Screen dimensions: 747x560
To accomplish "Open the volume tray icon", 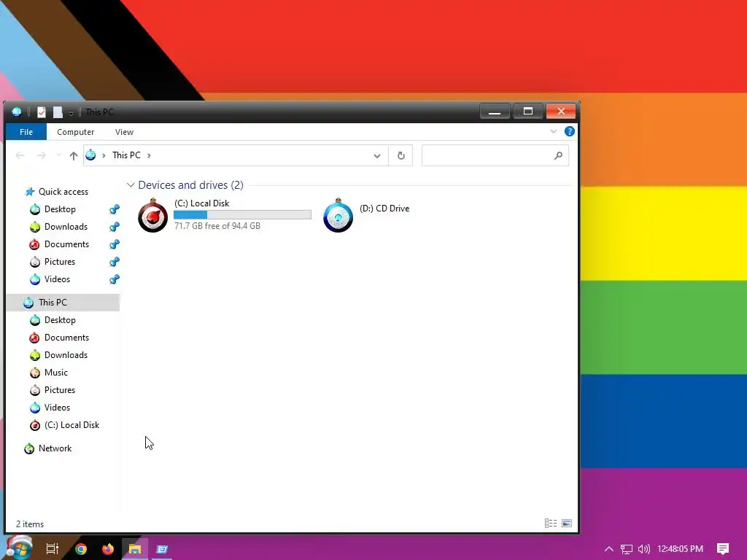I will point(643,549).
